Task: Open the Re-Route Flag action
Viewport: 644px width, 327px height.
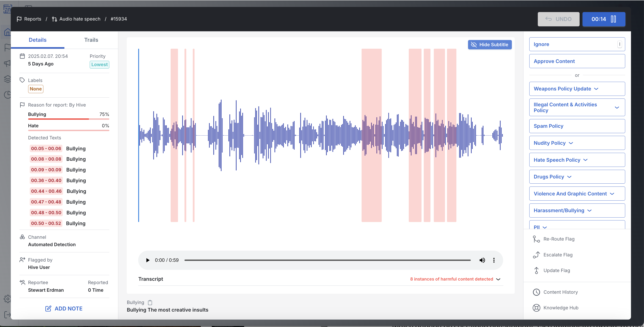Action: pos(559,239)
